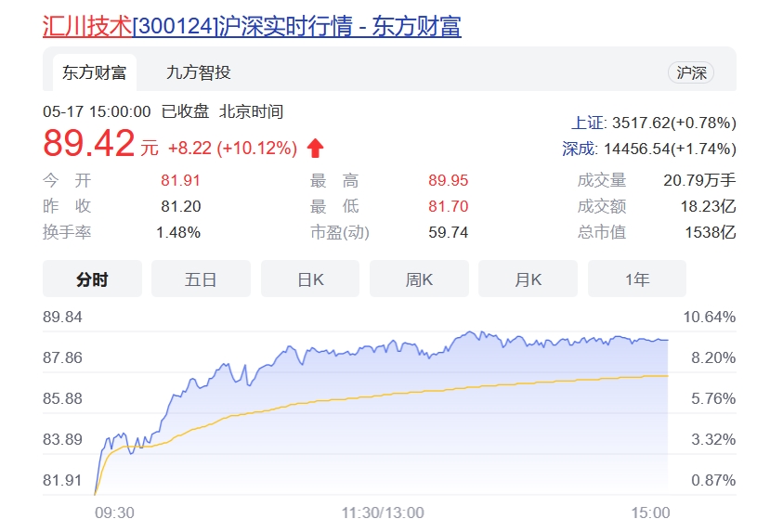770x532 pixels.
Task: Click the 15:00 time axis label
Action: (650, 513)
